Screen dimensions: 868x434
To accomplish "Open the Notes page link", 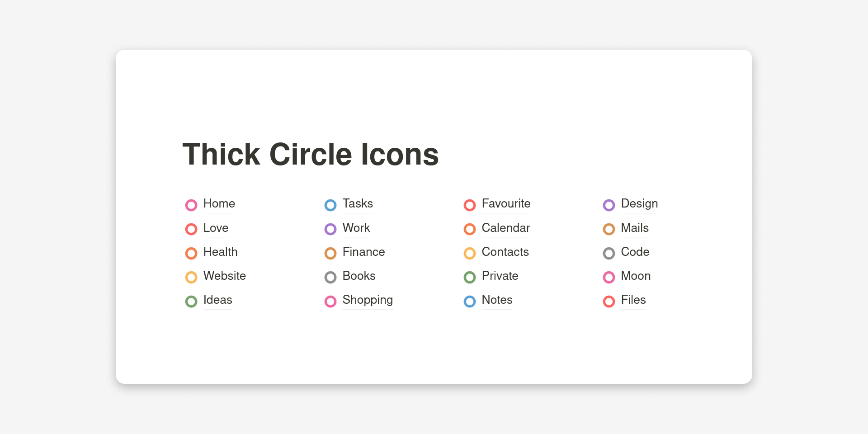I will click(497, 300).
